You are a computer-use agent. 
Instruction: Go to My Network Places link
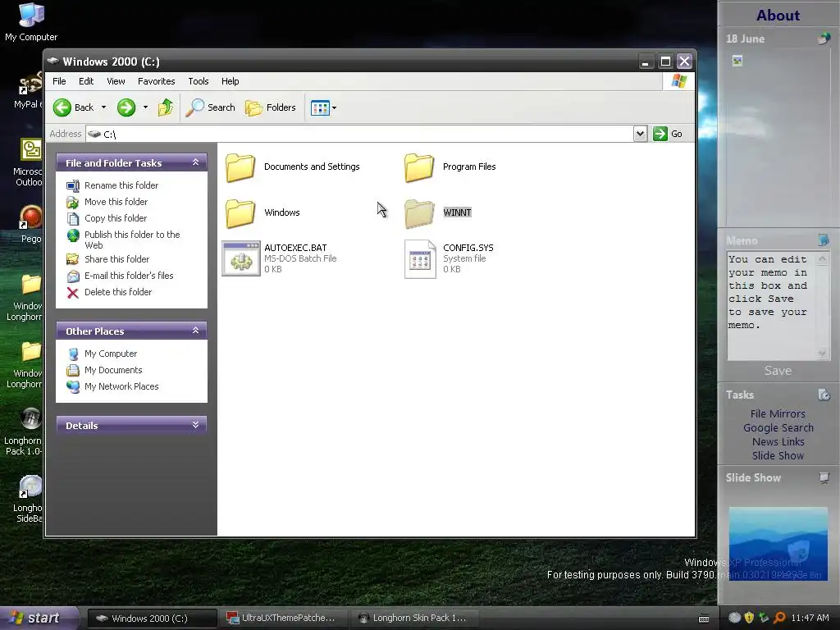click(121, 387)
